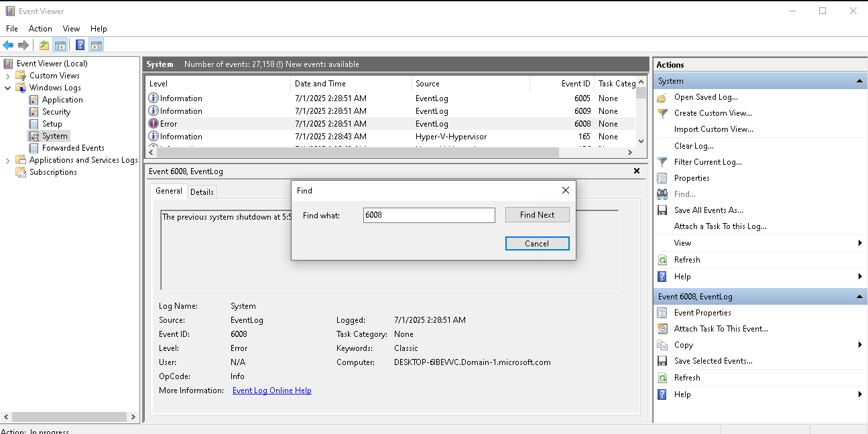Click the Setup log icon in tree
Image resolution: width=868 pixels, height=434 pixels.
34,124
